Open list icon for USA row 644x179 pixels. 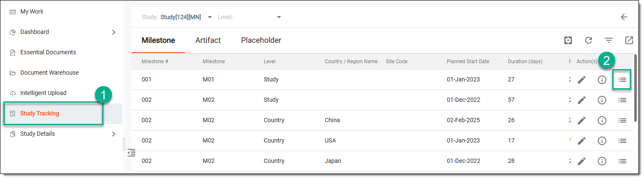pos(622,141)
